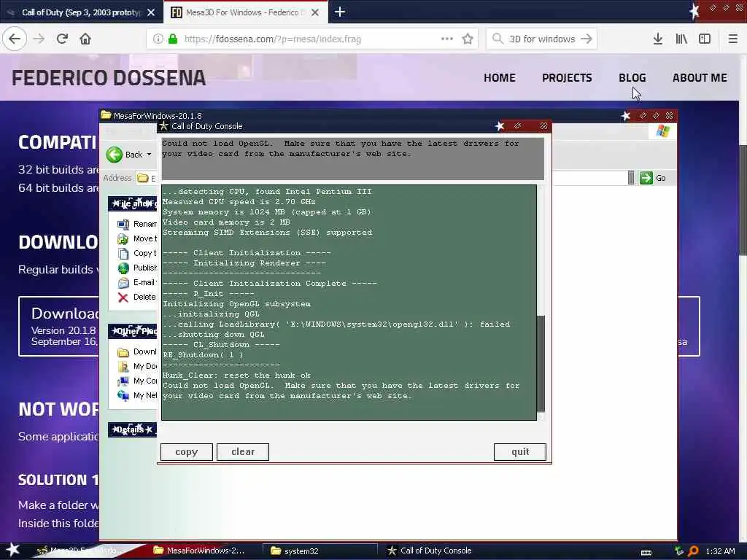Bookmark this page with star icon
The image size is (747, 560).
pos(468,39)
